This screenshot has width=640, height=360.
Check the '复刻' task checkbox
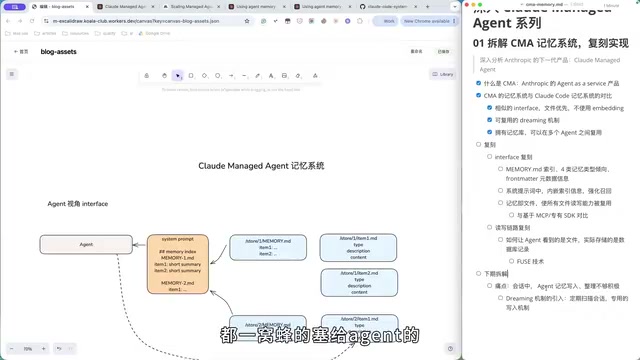click(478, 144)
